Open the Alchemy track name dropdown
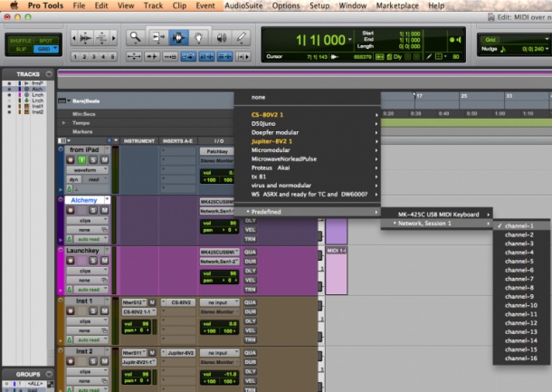552x392 pixels. point(107,200)
